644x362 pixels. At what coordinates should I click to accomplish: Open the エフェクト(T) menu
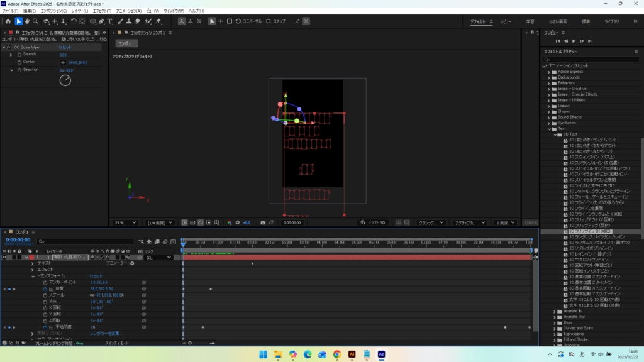(100, 11)
